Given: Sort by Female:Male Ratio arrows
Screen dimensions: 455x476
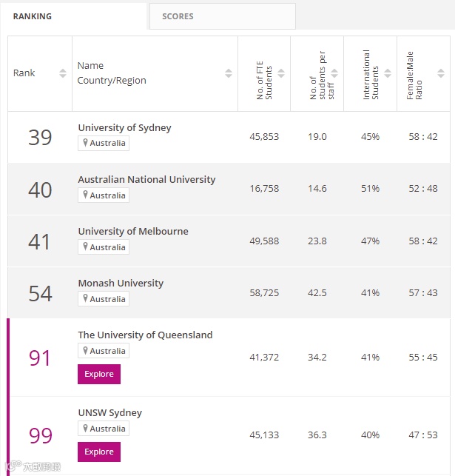Looking at the screenshot, I should coord(442,73).
